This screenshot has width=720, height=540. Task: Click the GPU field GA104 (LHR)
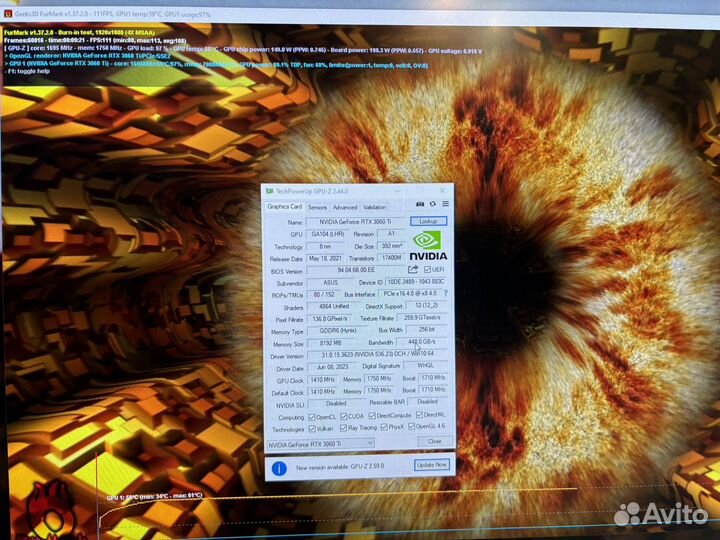(x=328, y=234)
